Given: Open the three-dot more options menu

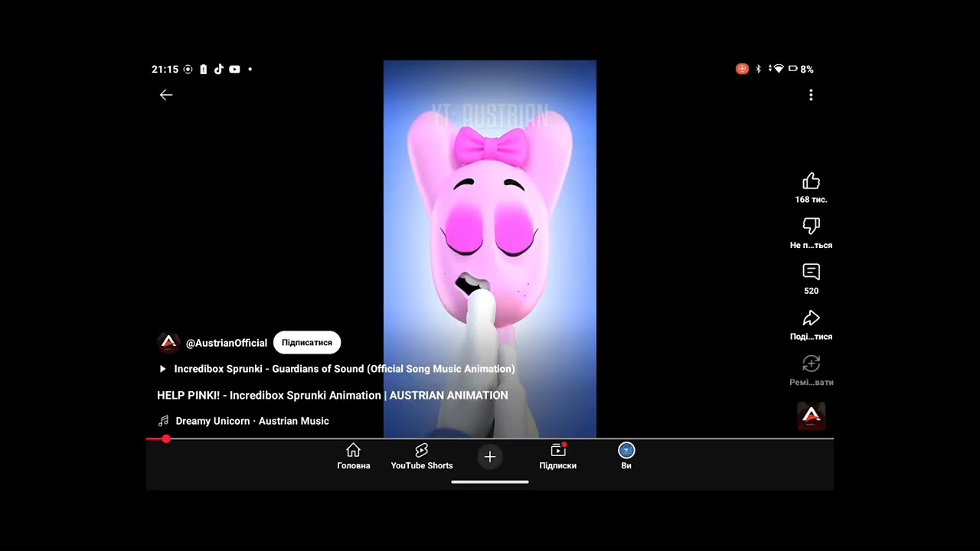Looking at the screenshot, I should pos(811,95).
